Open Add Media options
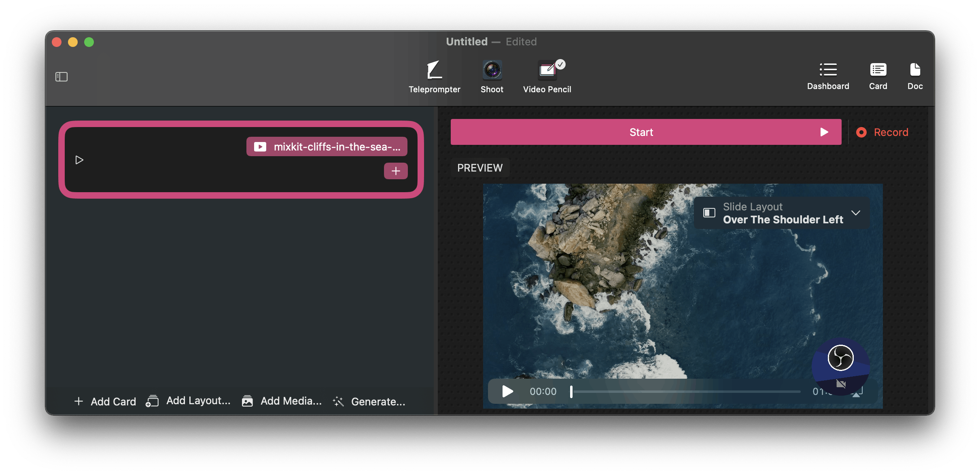The image size is (980, 475). point(282,401)
